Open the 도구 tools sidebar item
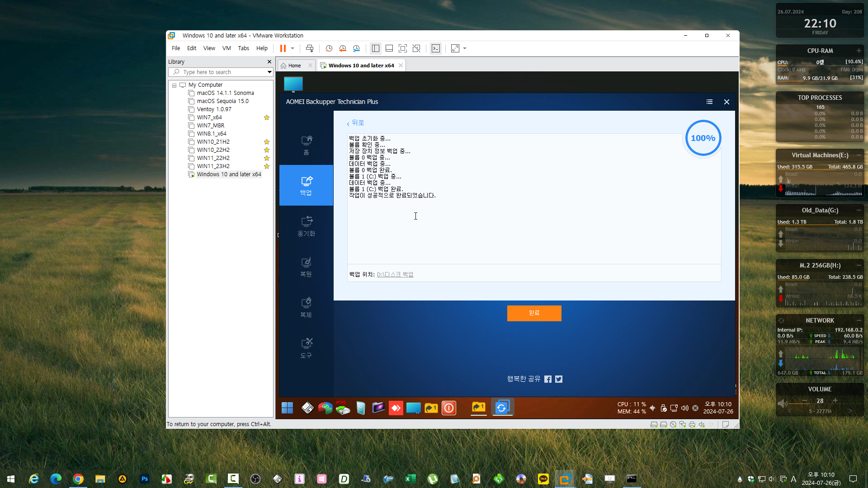 (x=307, y=348)
